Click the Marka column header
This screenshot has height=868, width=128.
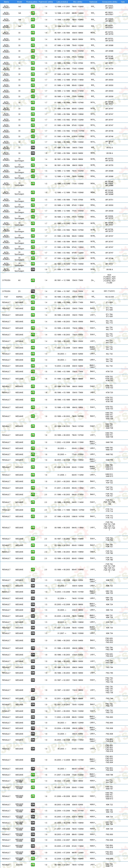coord(6,2)
